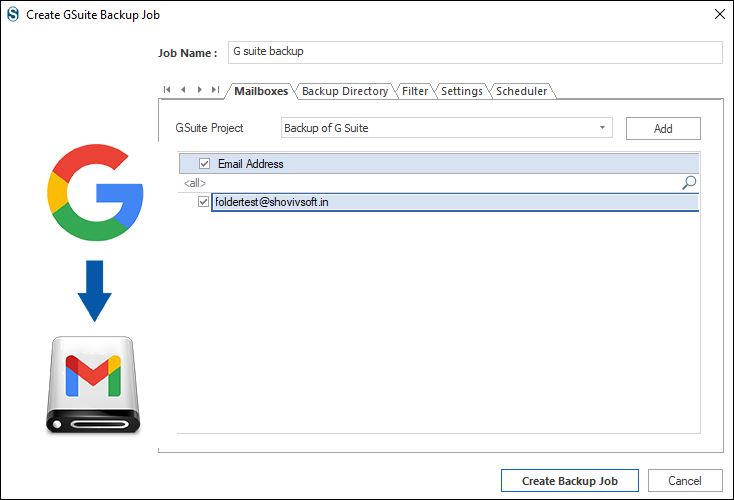Switch to the Mailboxes tab
This screenshot has height=500, width=734.
click(x=261, y=91)
